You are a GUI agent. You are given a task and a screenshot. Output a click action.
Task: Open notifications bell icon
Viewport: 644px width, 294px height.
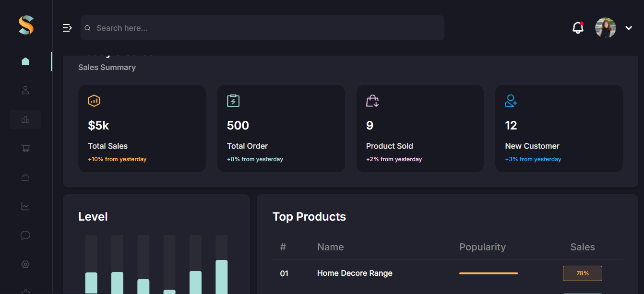[578, 28]
